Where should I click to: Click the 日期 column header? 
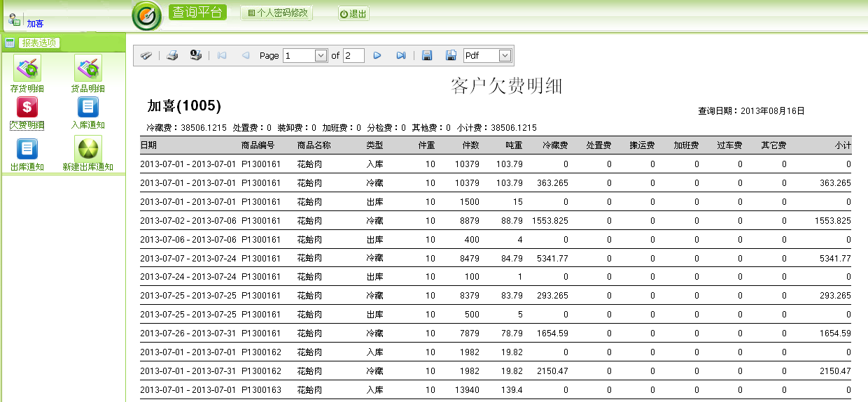click(148, 145)
